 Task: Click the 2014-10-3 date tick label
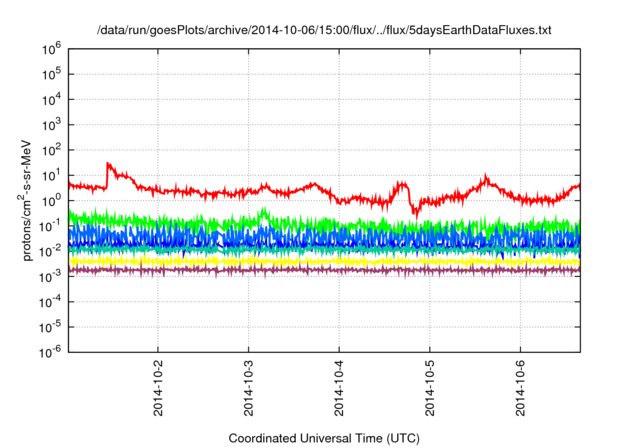(x=248, y=388)
